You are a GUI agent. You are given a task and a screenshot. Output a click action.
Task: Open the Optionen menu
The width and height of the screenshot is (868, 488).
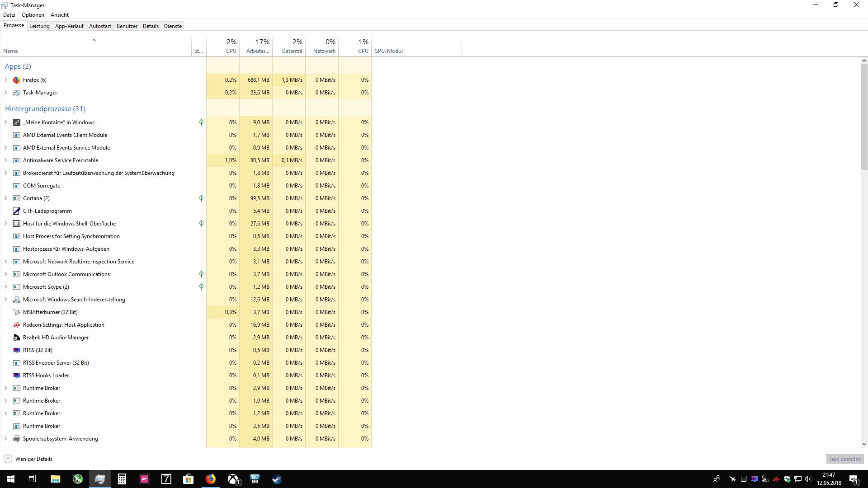(x=33, y=15)
